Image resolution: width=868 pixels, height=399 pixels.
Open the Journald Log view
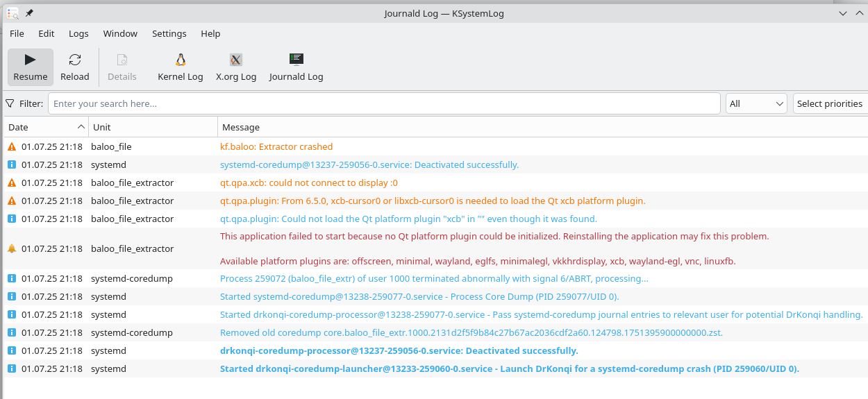(x=297, y=67)
